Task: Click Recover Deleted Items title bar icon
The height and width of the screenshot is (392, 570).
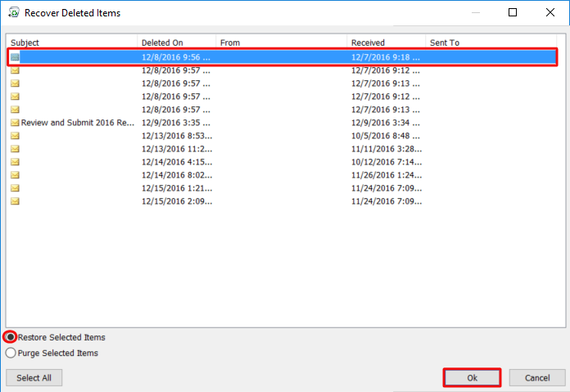Action: click(x=13, y=13)
